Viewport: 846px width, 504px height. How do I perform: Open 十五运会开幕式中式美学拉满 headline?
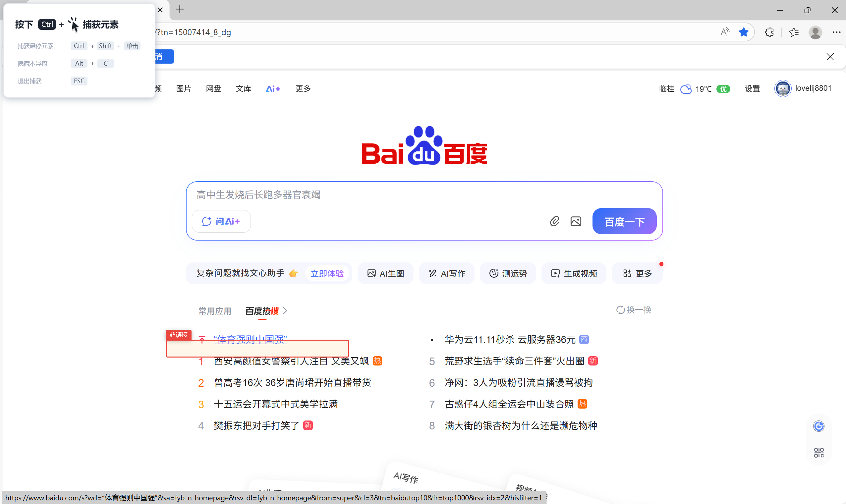276,404
